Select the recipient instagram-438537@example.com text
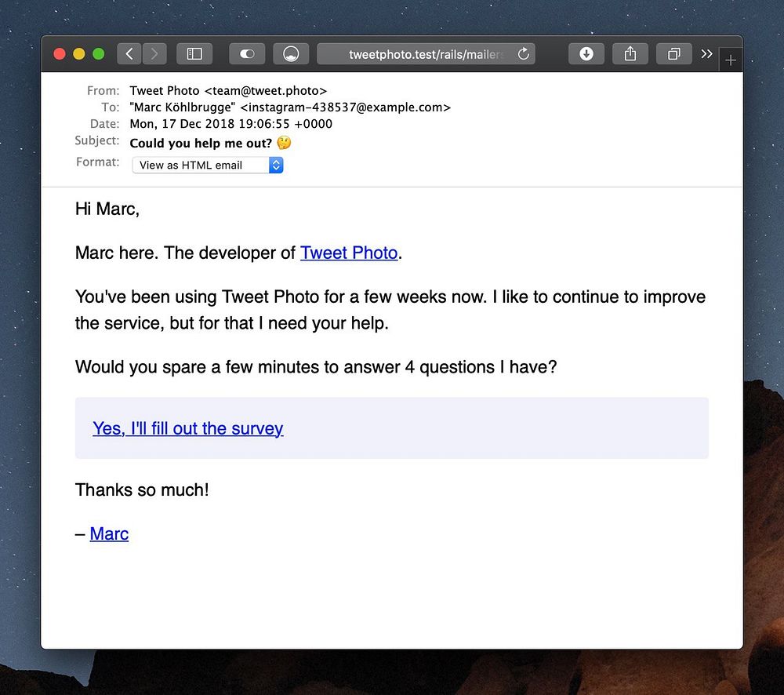This screenshot has height=695, width=784. [346, 107]
